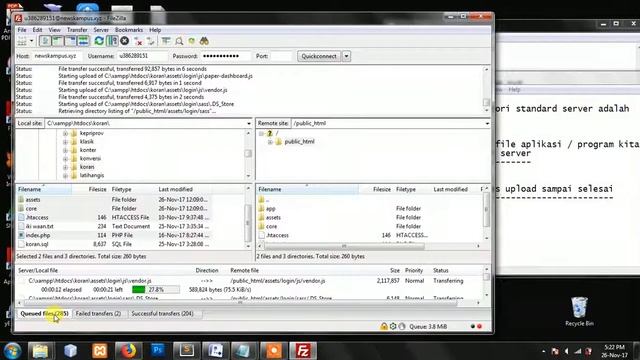
Task: Toggle the message log display icon
Action: pyautogui.click(x=45, y=41)
